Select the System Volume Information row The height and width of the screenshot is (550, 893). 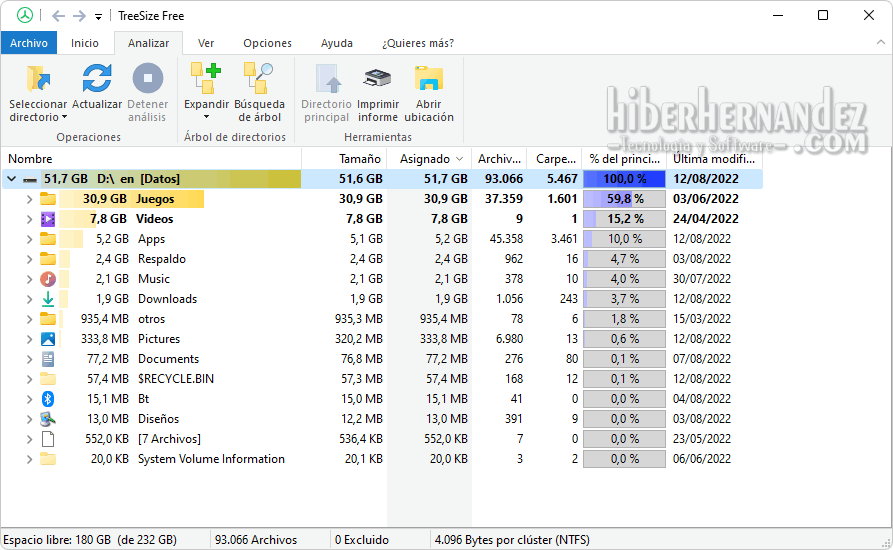click(x=382, y=459)
